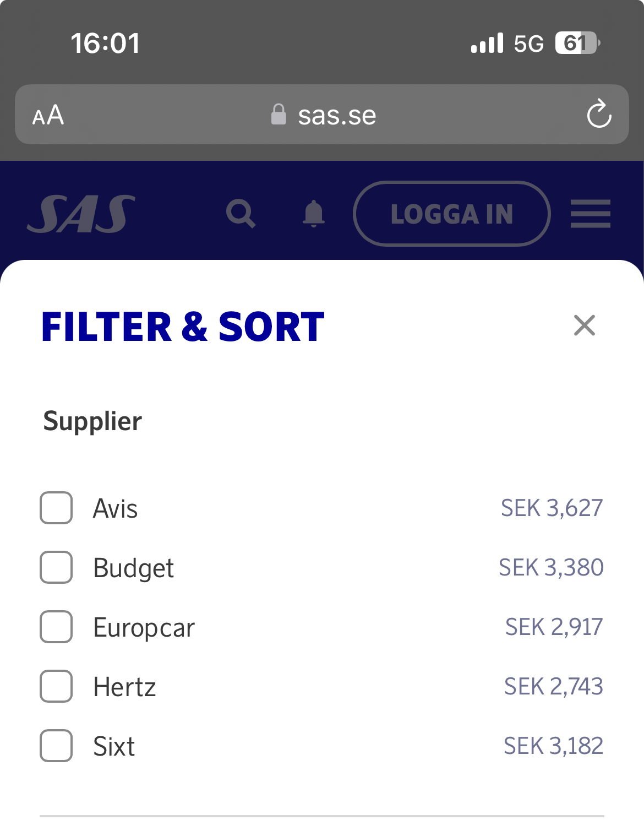This screenshot has width=644, height=836.
Task: Open notifications bell icon
Action: click(314, 214)
